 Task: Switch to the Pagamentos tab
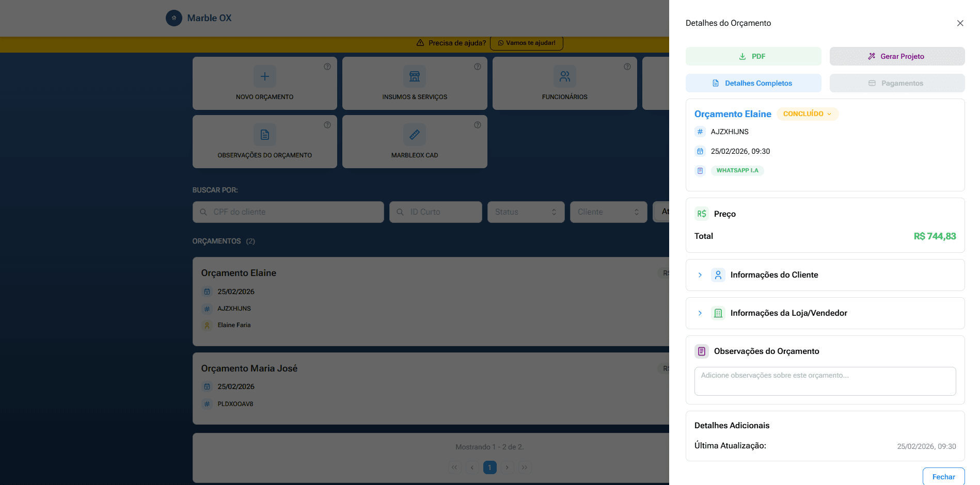click(897, 83)
